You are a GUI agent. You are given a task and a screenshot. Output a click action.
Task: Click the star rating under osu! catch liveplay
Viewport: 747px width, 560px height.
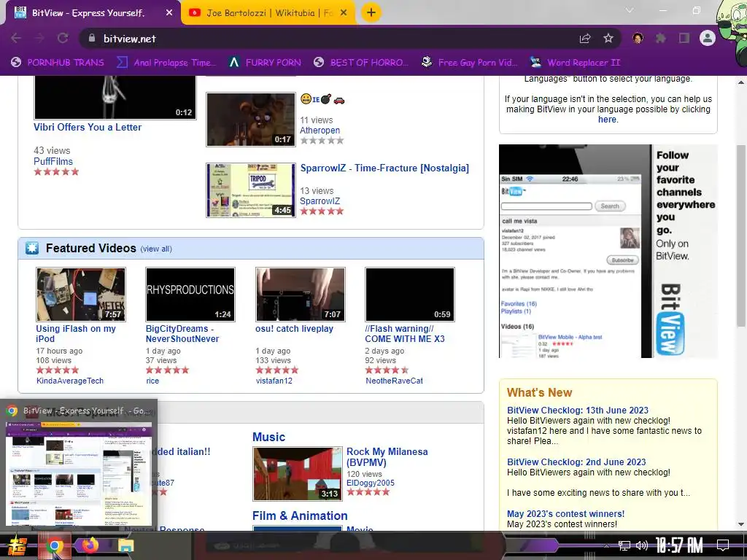click(276, 370)
